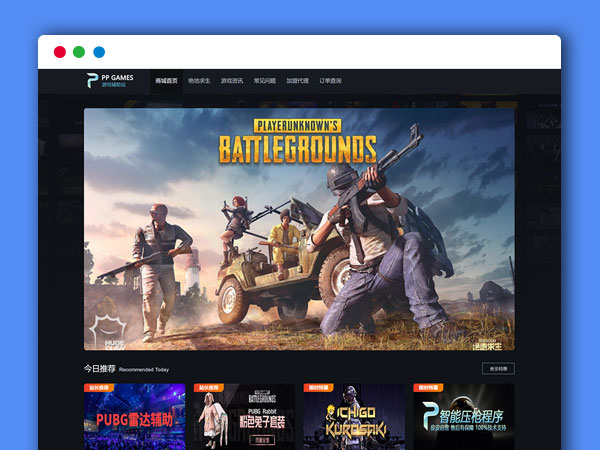Click the blue window control dot
Viewport: 600px width, 450px height.
point(99,52)
